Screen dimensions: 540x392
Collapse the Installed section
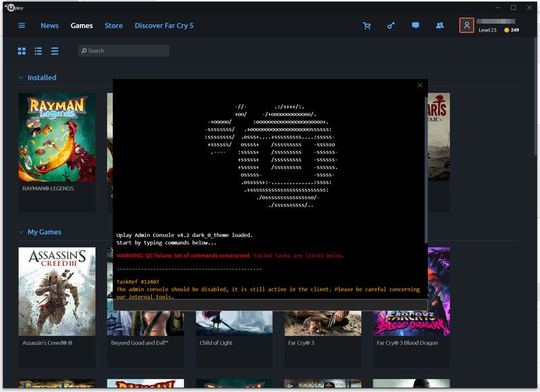21,78
